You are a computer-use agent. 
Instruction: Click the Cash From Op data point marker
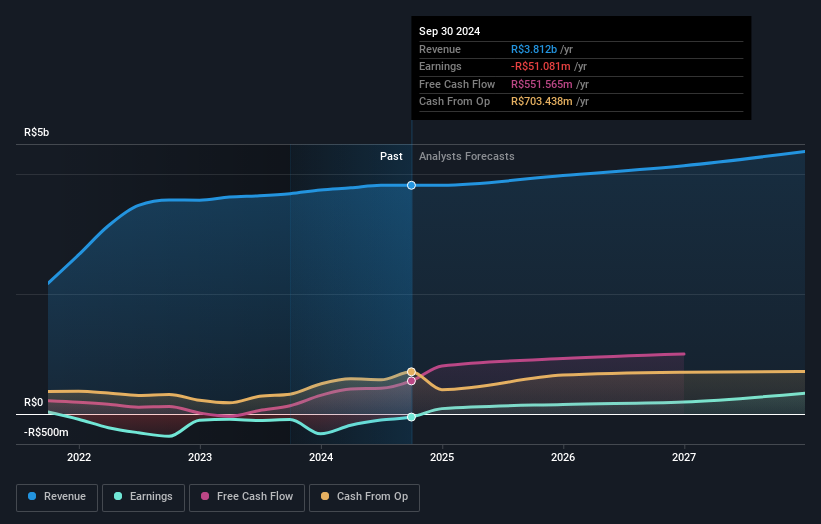pos(412,372)
